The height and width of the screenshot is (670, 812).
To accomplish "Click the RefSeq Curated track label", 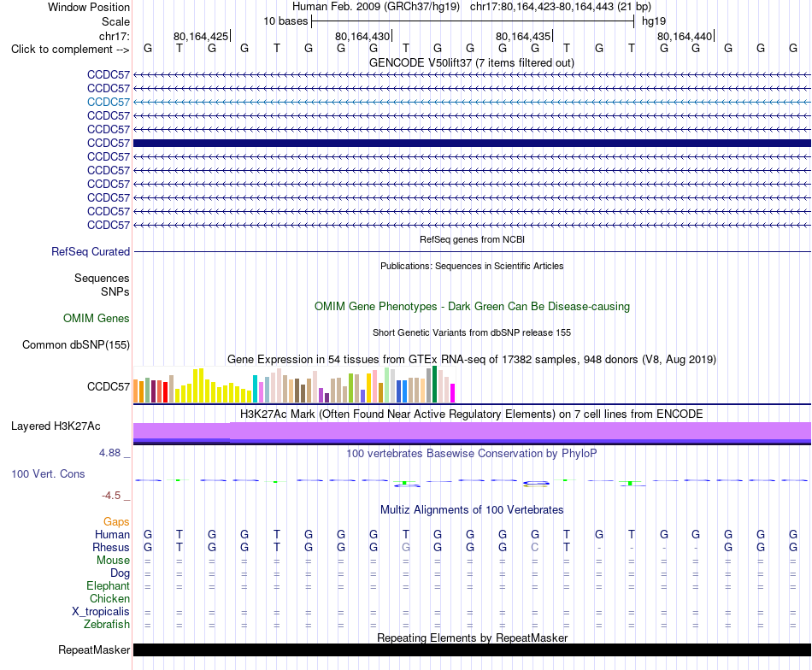I will tap(91, 251).
